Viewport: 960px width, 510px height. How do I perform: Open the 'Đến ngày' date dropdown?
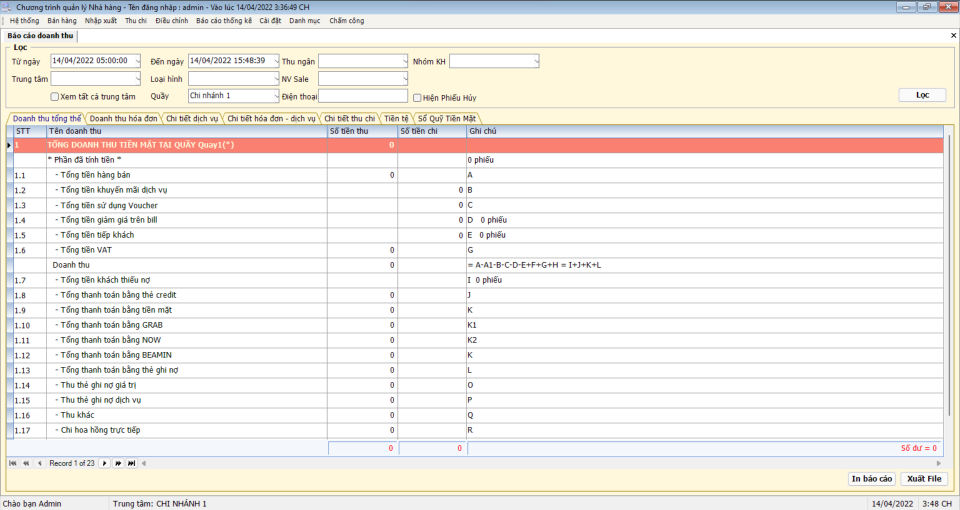276,61
